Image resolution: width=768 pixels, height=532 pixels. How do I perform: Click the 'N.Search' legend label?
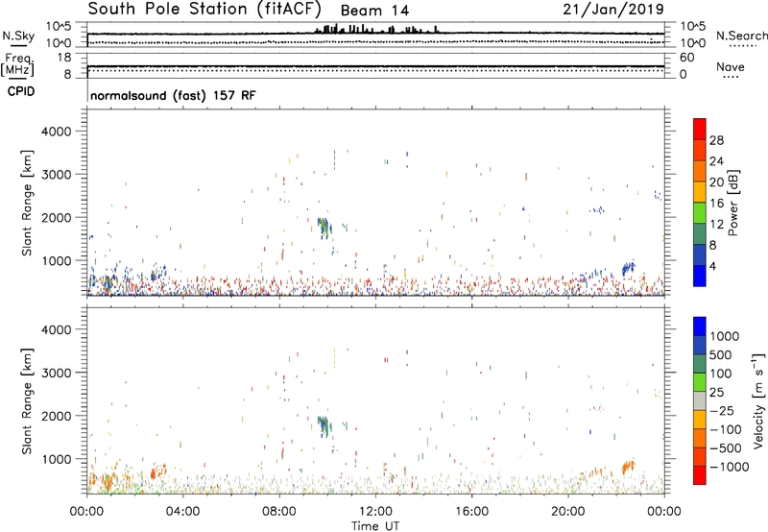pyautogui.click(x=741, y=36)
